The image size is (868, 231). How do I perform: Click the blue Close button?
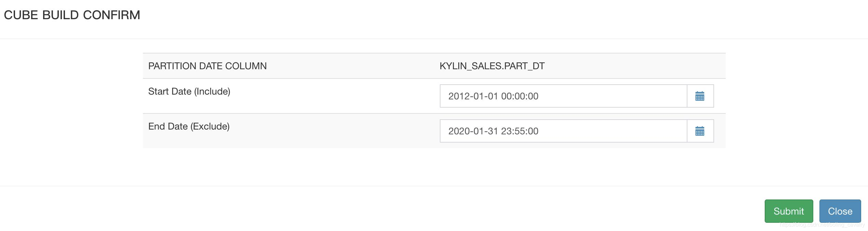coord(840,211)
